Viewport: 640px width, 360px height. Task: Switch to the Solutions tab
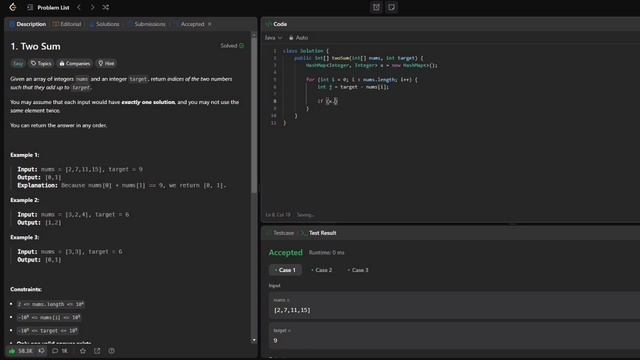(104, 24)
